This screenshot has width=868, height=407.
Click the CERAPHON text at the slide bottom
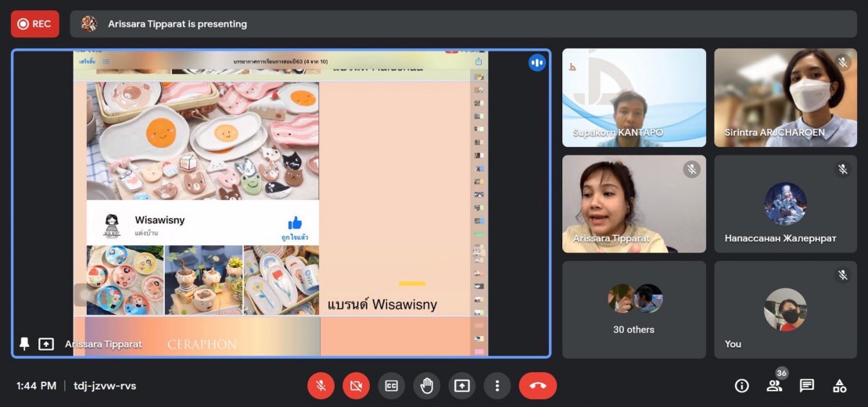(202, 345)
